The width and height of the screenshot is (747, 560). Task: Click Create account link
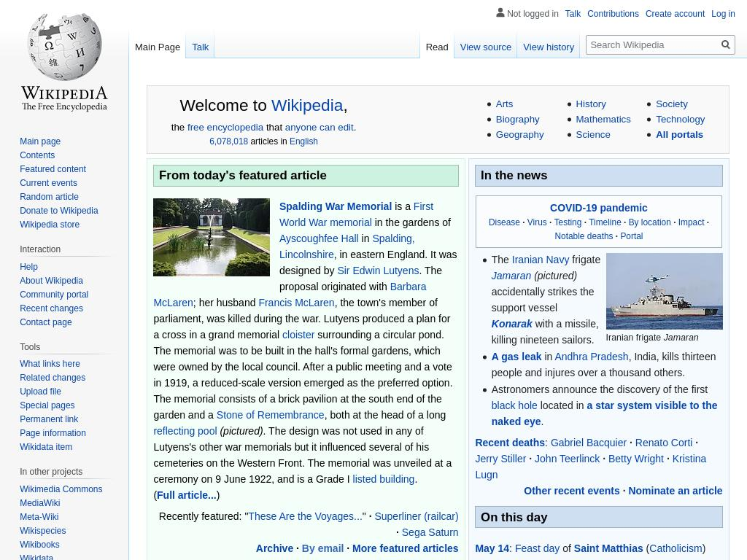pyautogui.click(x=675, y=14)
